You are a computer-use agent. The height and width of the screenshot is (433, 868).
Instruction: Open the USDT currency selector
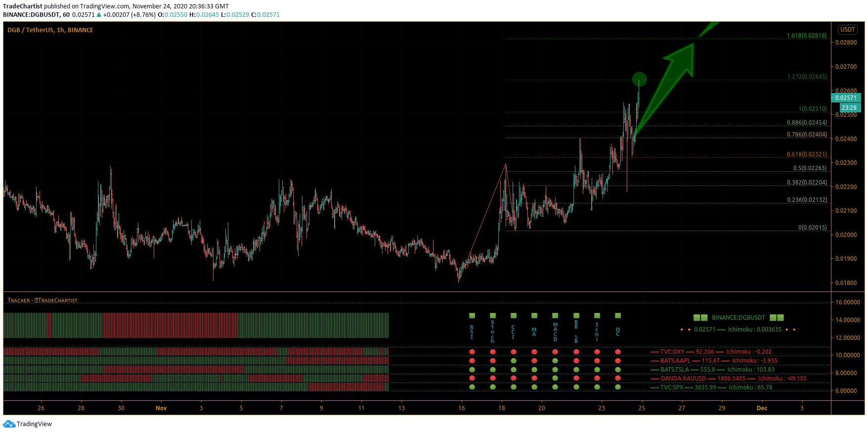(848, 30)
